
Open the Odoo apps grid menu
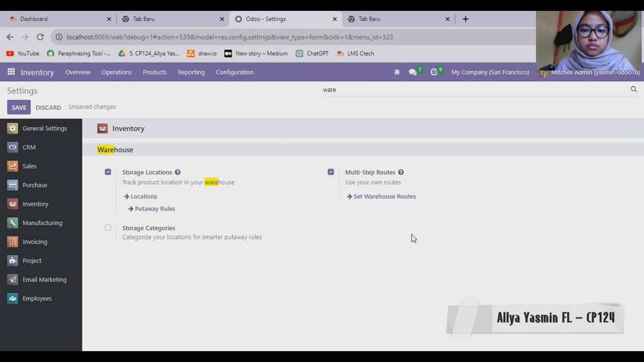(11, 72)
